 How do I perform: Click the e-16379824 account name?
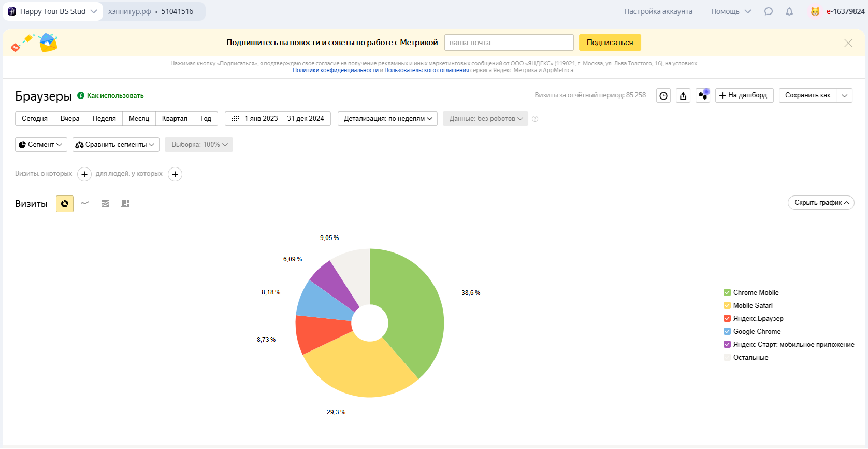(846, 11)
